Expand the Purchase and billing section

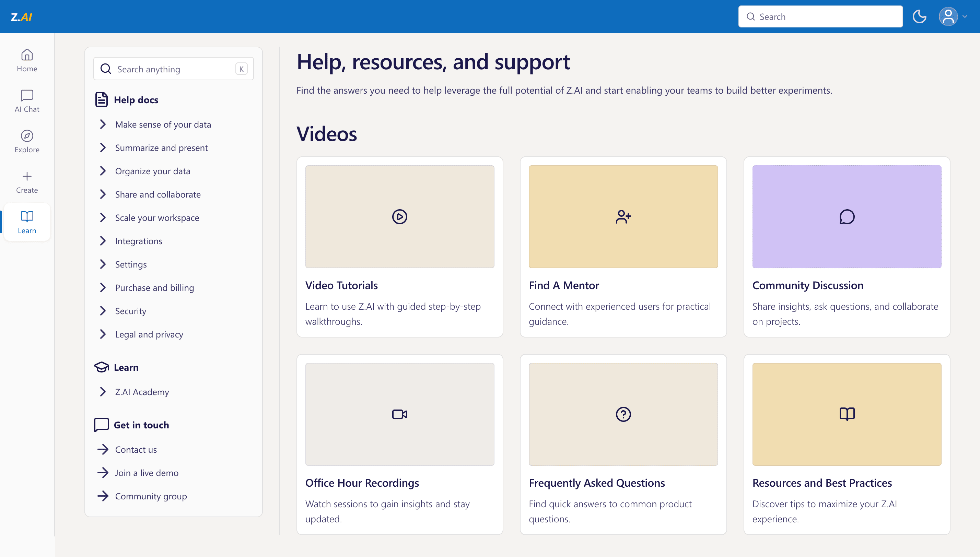[154, 288]
